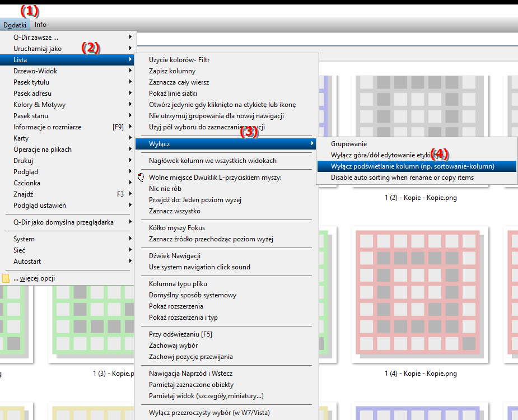Toggle Grupowanie in Wyłącz submenu
Viewport: 518px width, 420px height.
pos(417,144)
